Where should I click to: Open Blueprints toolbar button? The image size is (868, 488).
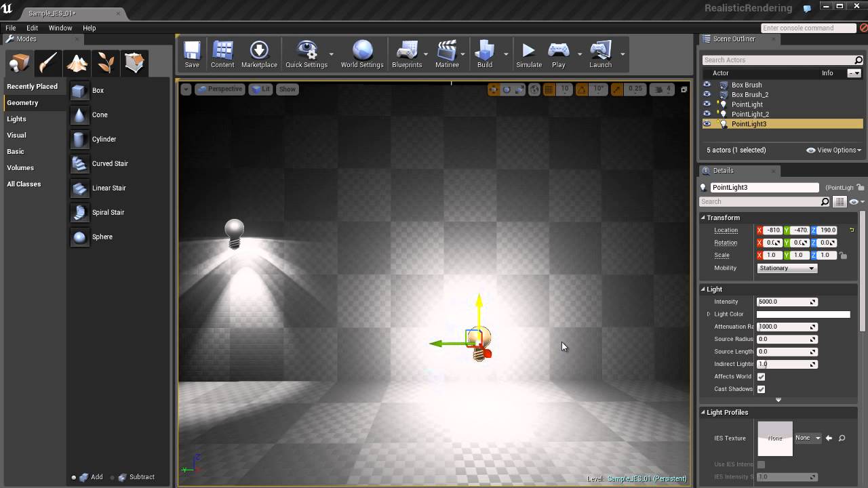click(407, 54)
